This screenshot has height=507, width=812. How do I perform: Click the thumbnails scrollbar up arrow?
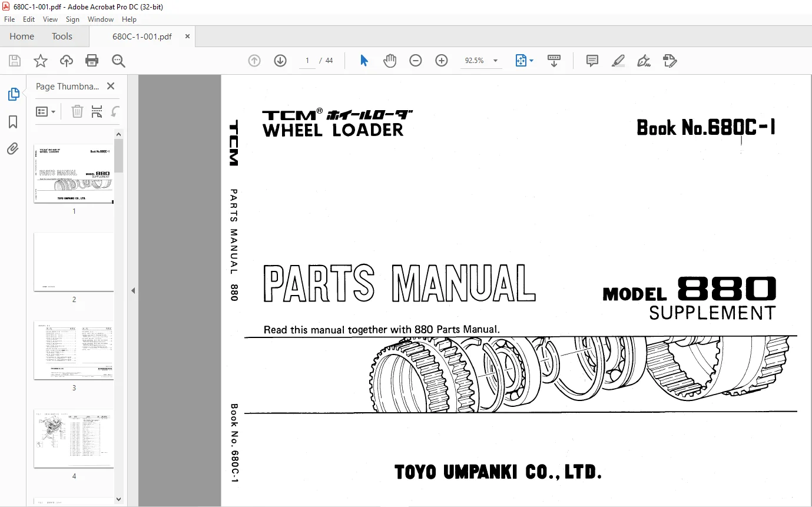[118, 134]
